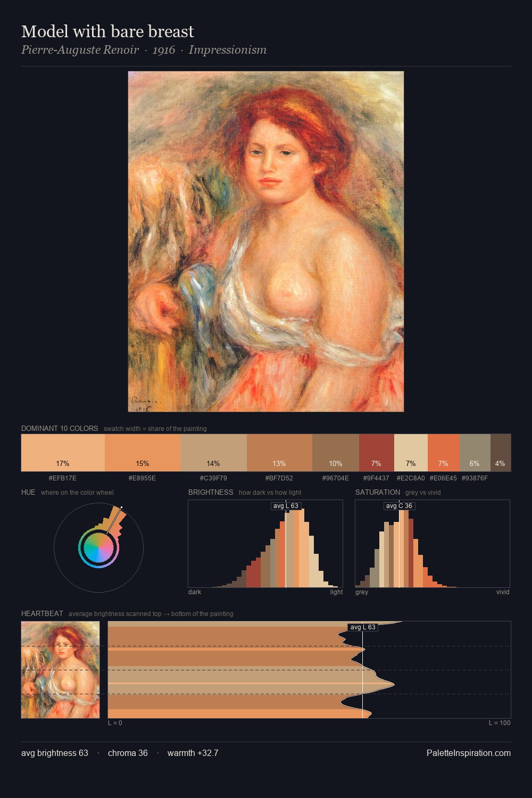This screenshot has height=798, width=532.
Task: Click the Pierre-Auguste Renoir artist subtitle
Action: (x=80, y=50)
